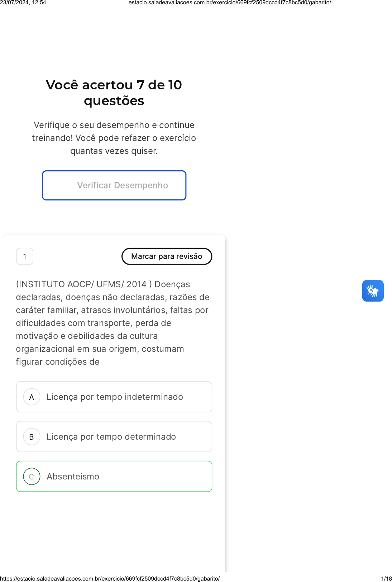Click the quantas vezes quiser text line

point(114,151)
